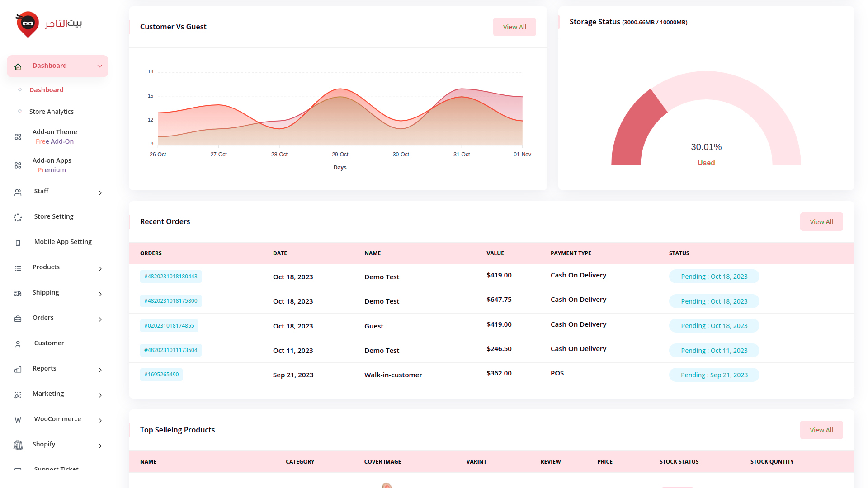Open the Customer menu item
This screenshot has height=488, width=868.
click(49, 343)
